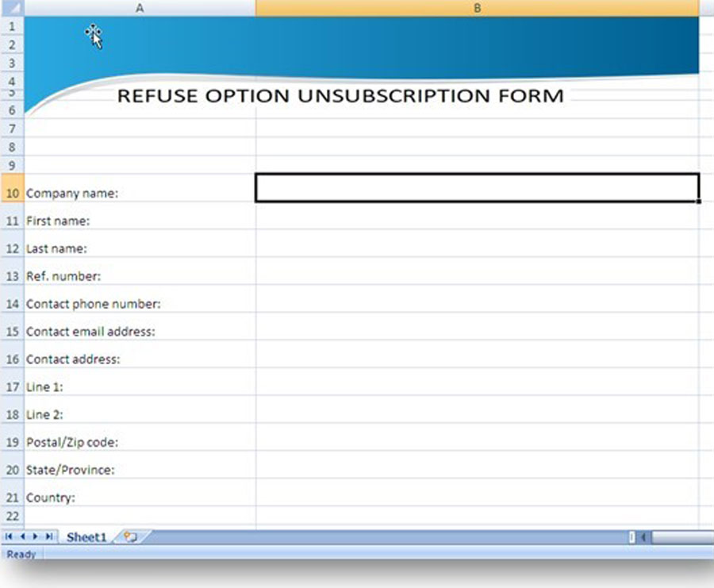Click the selected cell B10
This screenshot has width=714, height=588.
click(x=478, y=187)
